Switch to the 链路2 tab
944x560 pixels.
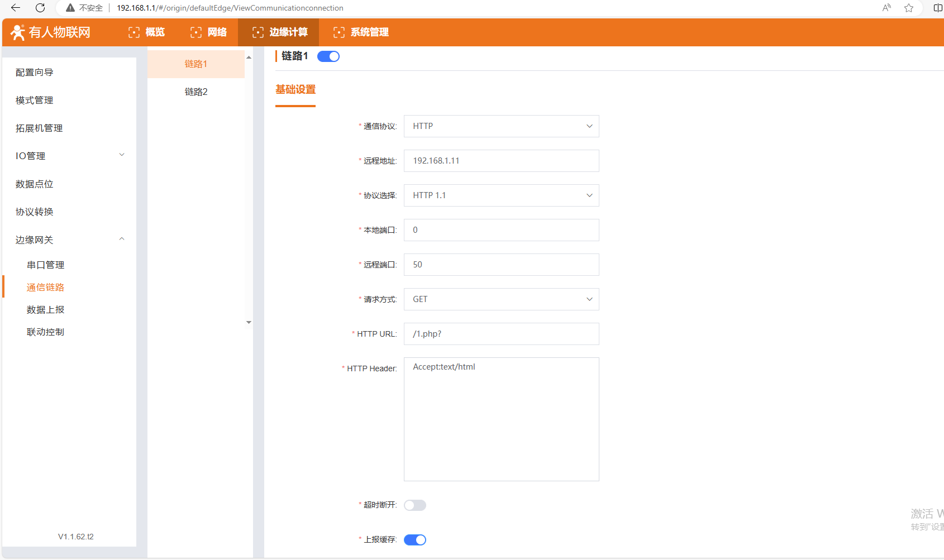click(196, 92)
